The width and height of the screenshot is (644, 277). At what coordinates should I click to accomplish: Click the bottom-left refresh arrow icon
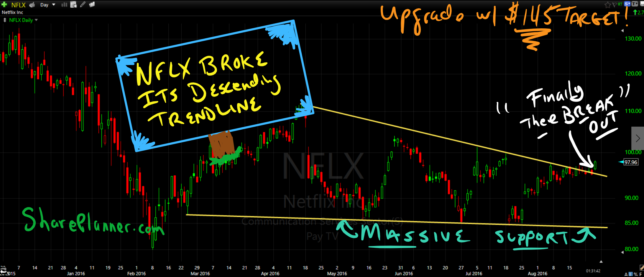point(3,270)
